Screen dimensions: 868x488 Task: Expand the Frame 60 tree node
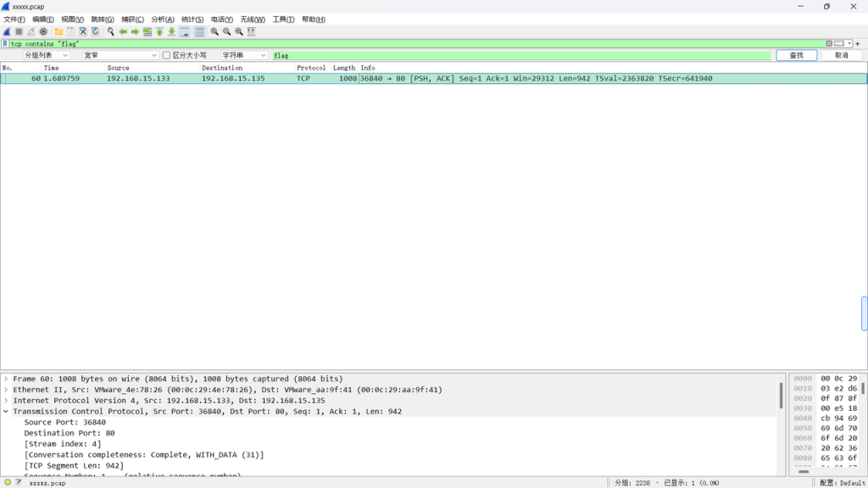click(6, 379)
